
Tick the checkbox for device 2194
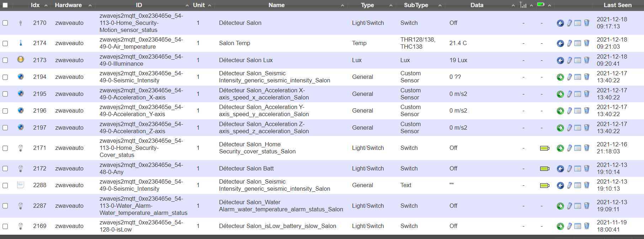click(5, 77)
